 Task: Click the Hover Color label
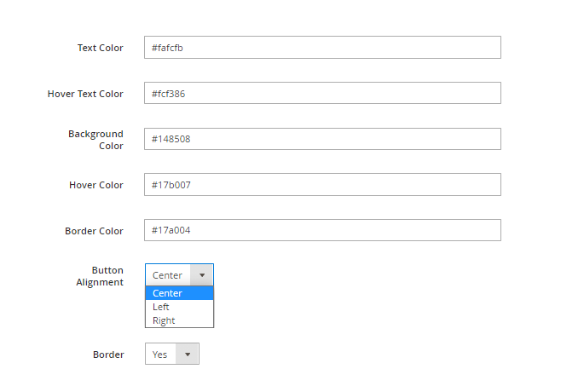pos(95,185)
